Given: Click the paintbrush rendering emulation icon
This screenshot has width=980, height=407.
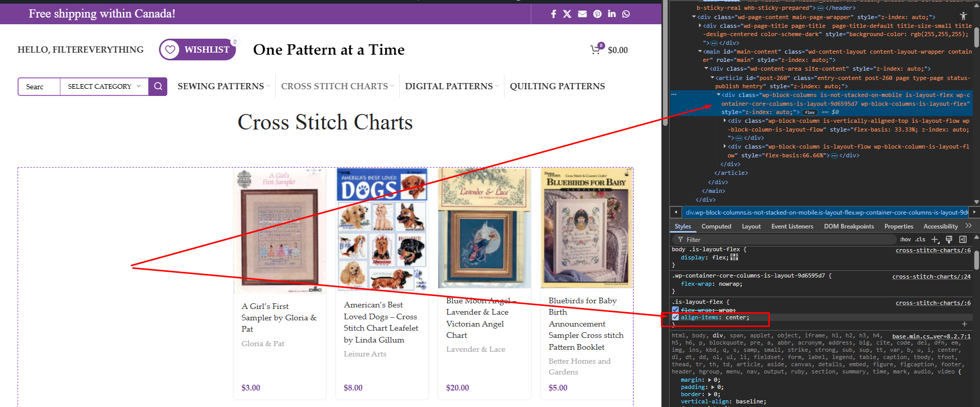Looking at the screenshot, I should pyautogui.click(x=949, y=239).
